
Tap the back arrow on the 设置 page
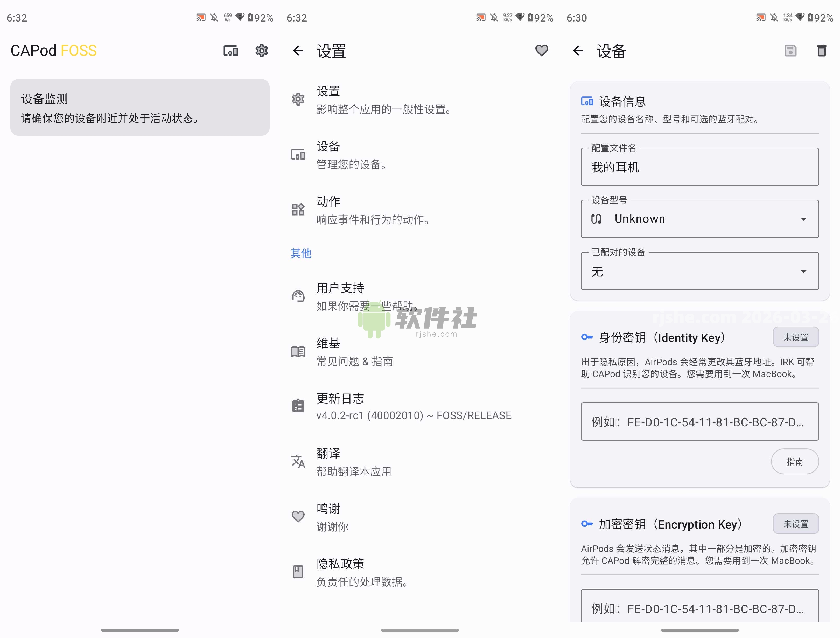click(298, 51)
